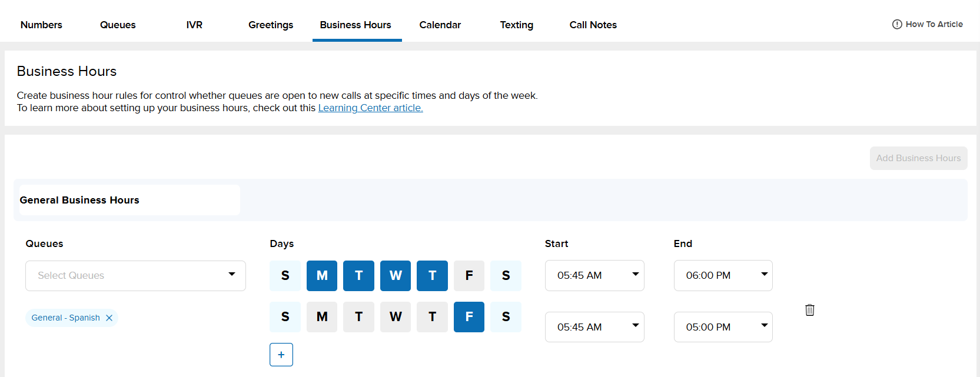
Task: Delete this business hours rule via trash icon
Action: point(809,310)
